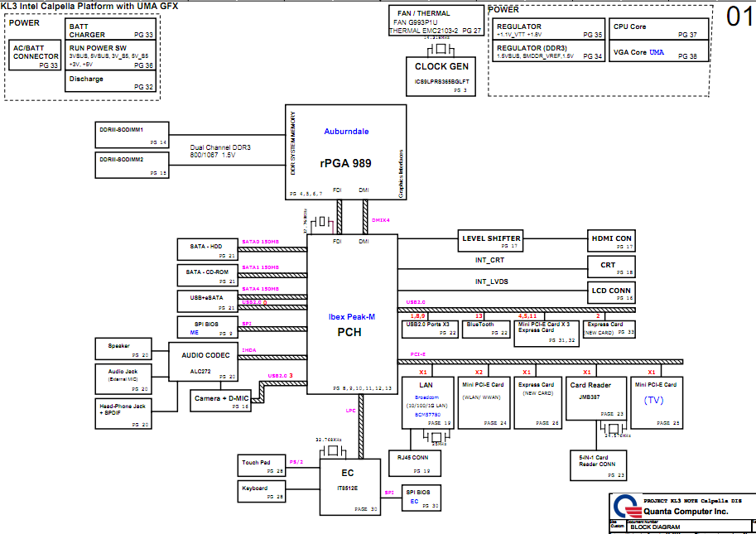Click the Express Card block marked PAGE 26
Screen dimensions: 756x534
(538, 403)
